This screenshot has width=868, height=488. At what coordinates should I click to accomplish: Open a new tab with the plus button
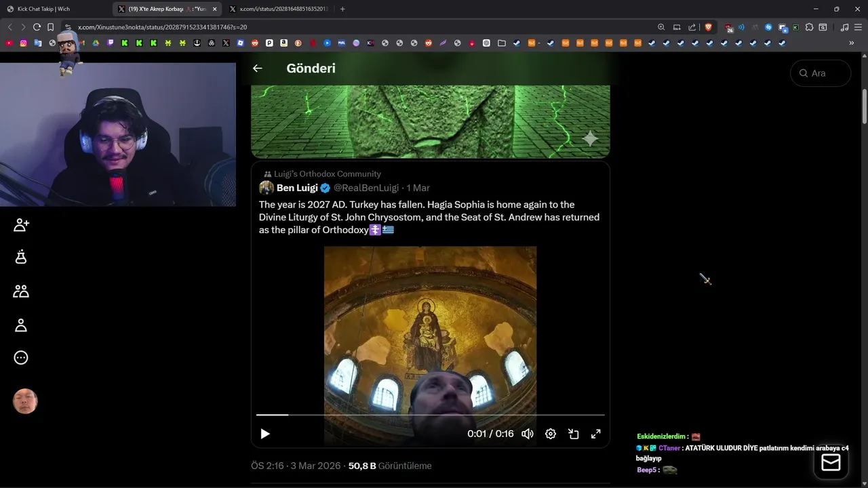point(342,9)
